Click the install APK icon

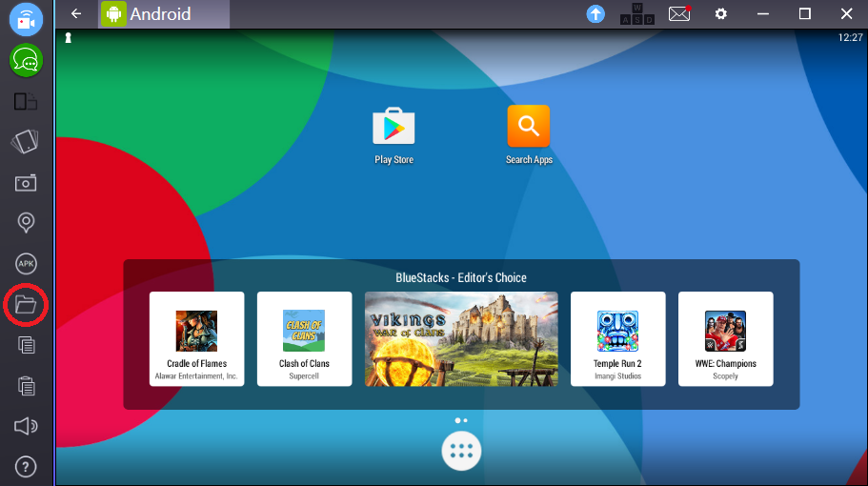click(26, 264)
